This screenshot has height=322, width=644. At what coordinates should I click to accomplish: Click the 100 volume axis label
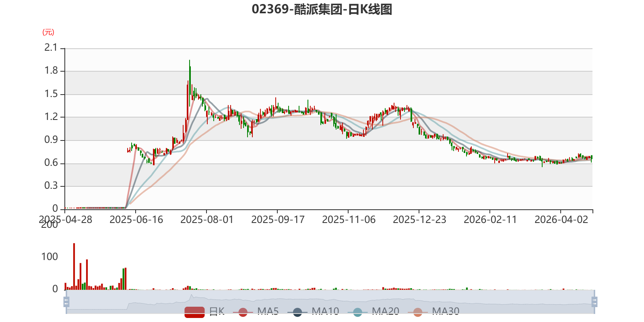[50, 257]
